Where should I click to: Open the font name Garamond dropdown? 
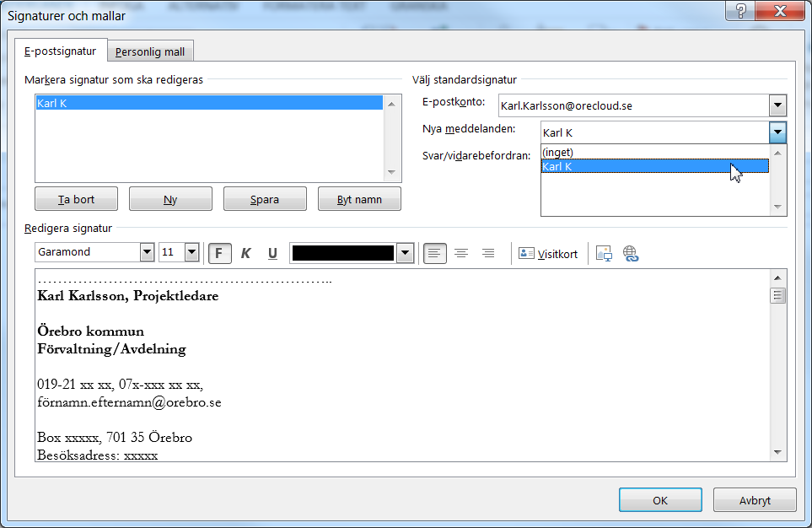[147, 252]
